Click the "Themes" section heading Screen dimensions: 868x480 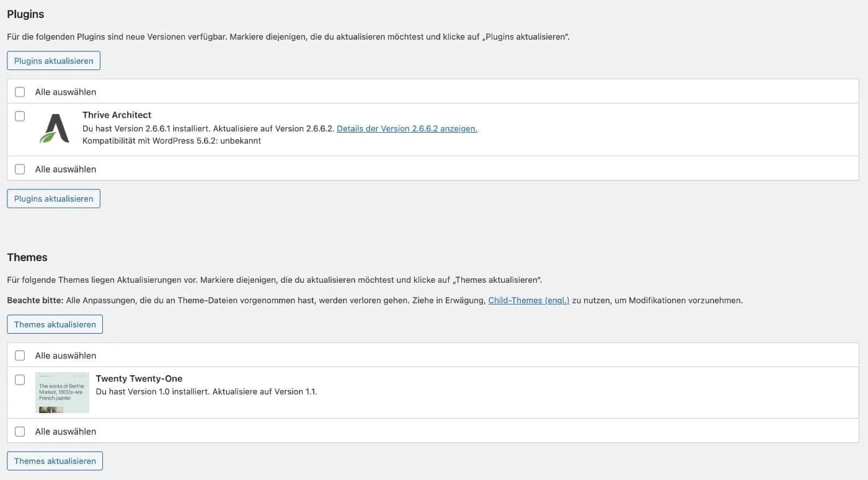tap(27, 257)
